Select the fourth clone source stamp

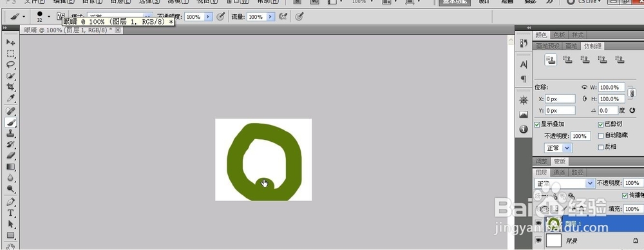point(603,60)
